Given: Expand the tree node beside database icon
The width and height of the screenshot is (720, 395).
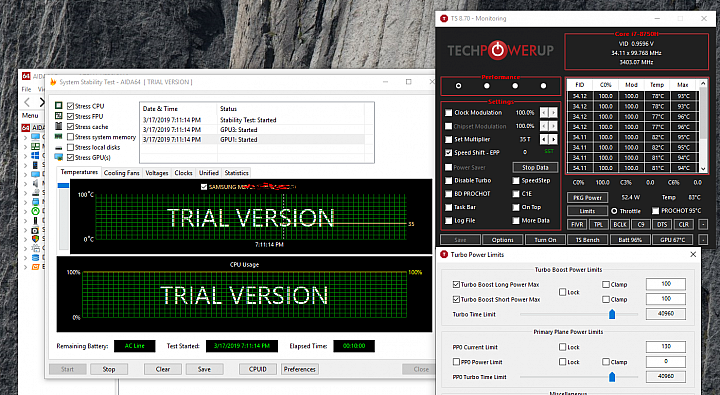Looking at the screenshot, I should point(25,257).
